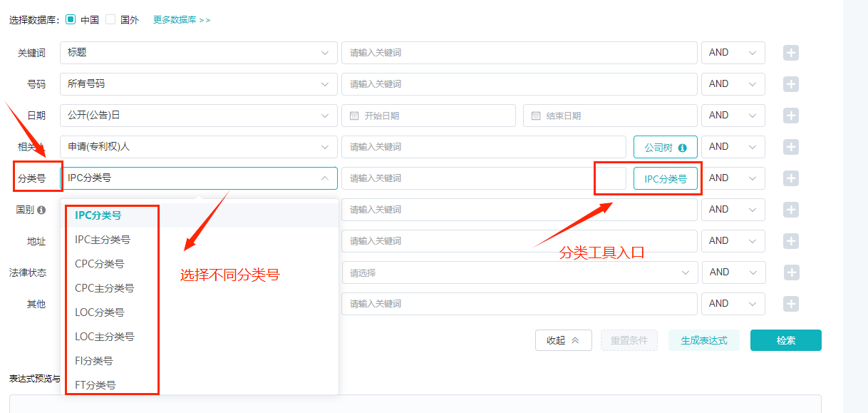Click plus icon in the 关键词 row
Viewport: 868px width, 413px height.
(791, 53)
